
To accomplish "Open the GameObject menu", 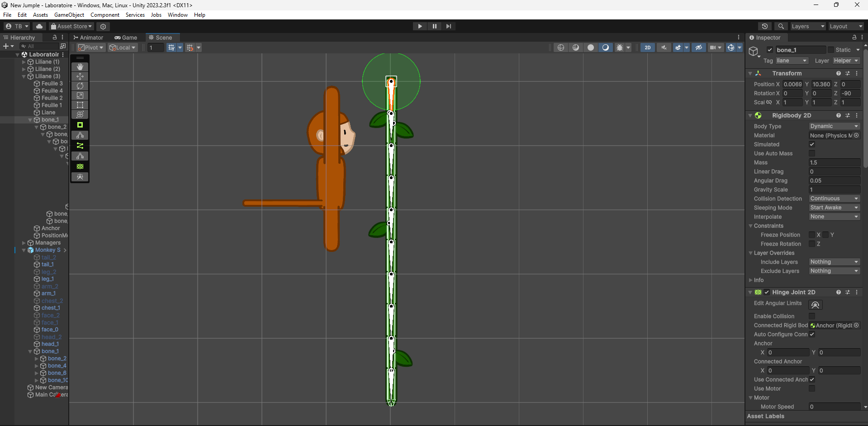I will 69,14.
